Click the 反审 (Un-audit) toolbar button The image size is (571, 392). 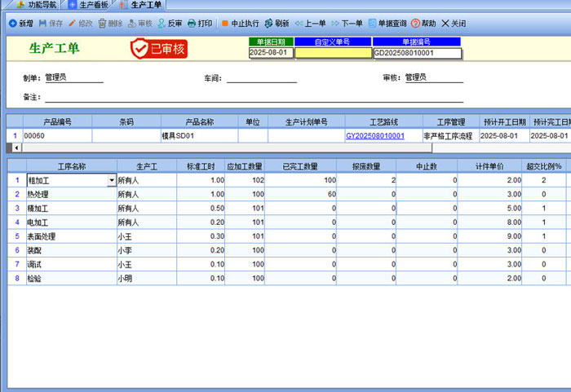tap(170, 24)
